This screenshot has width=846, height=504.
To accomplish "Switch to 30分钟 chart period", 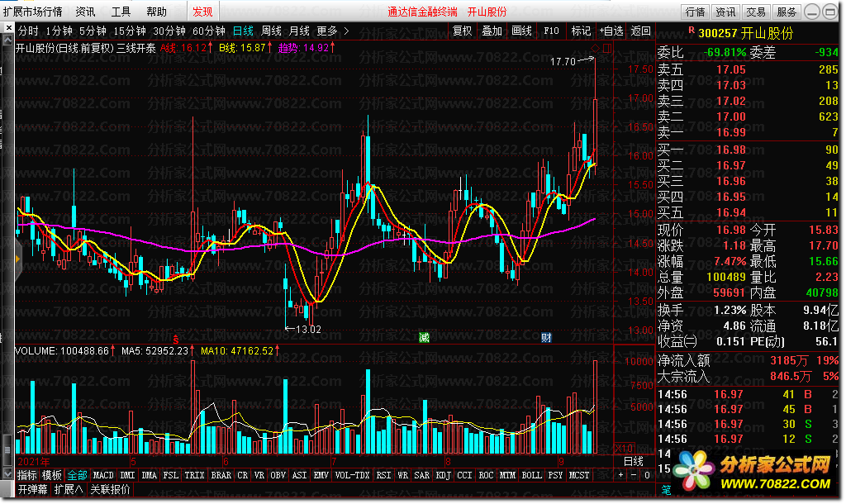I will 169,31.
